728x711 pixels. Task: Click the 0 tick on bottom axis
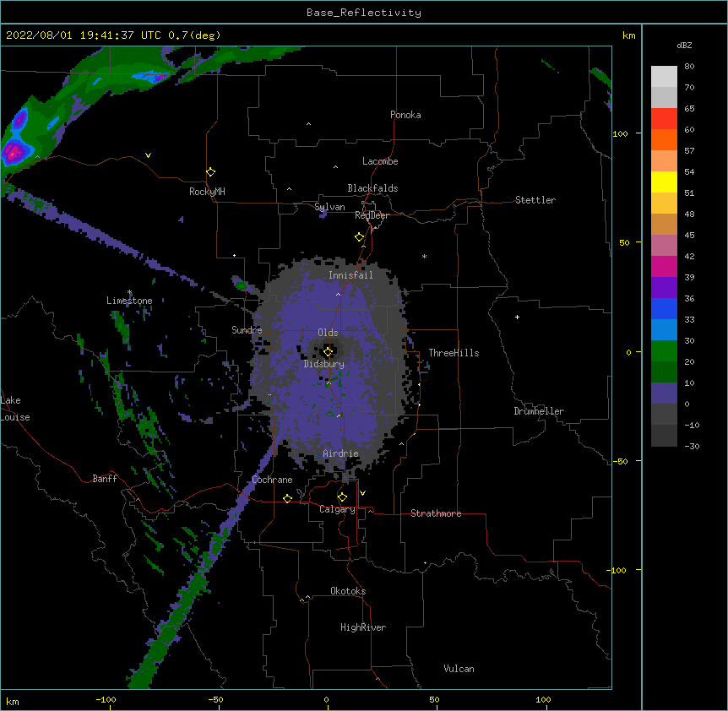pos(326,699)
